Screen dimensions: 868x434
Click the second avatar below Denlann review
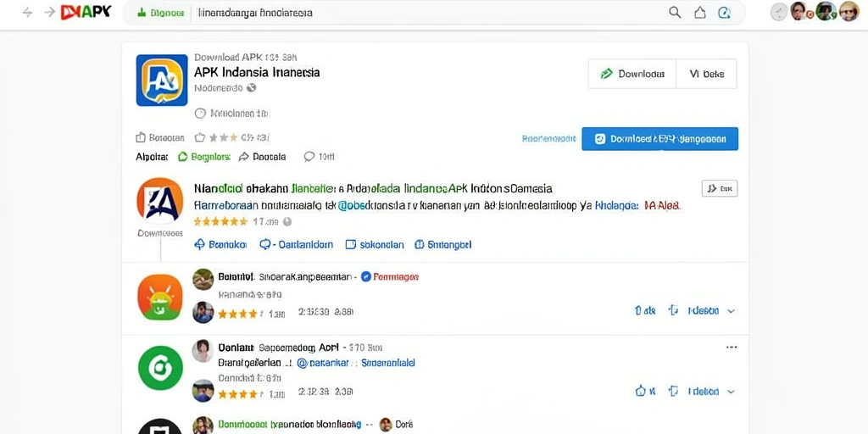[x=203, y=391]
